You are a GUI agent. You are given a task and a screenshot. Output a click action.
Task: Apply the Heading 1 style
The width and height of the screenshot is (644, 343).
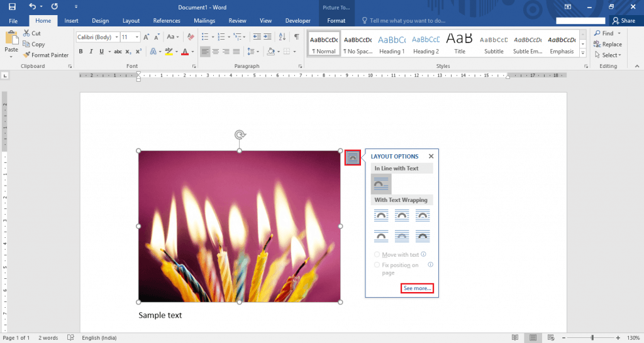pyautogui.click(x=392, y=44)
